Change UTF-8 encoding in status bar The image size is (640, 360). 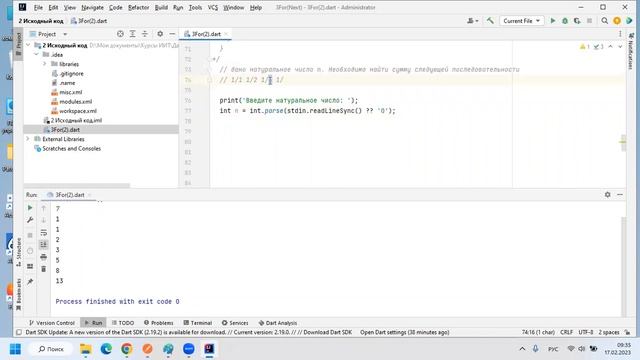click(586, 332)
